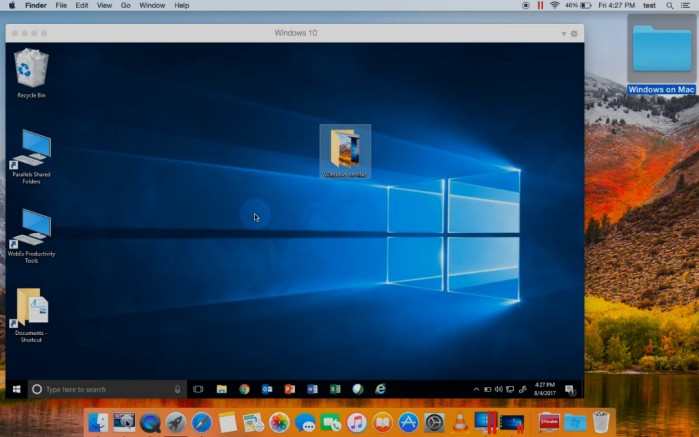
Task: Open Windows network status tray icon
Action: 510,389
